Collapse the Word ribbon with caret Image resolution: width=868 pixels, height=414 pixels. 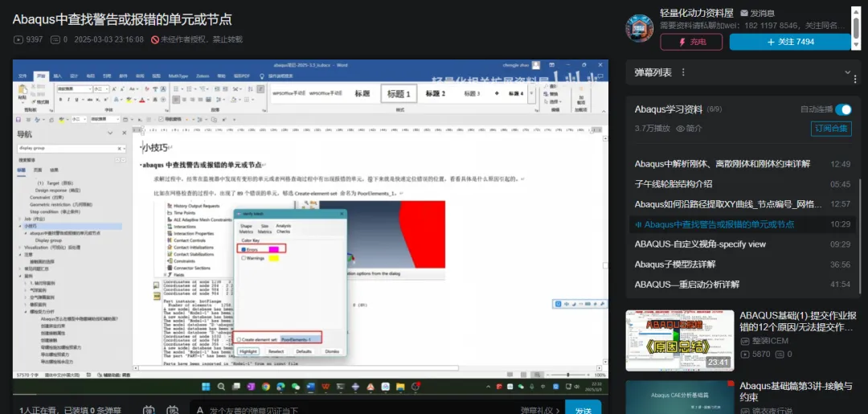click(x=602, y=110)
